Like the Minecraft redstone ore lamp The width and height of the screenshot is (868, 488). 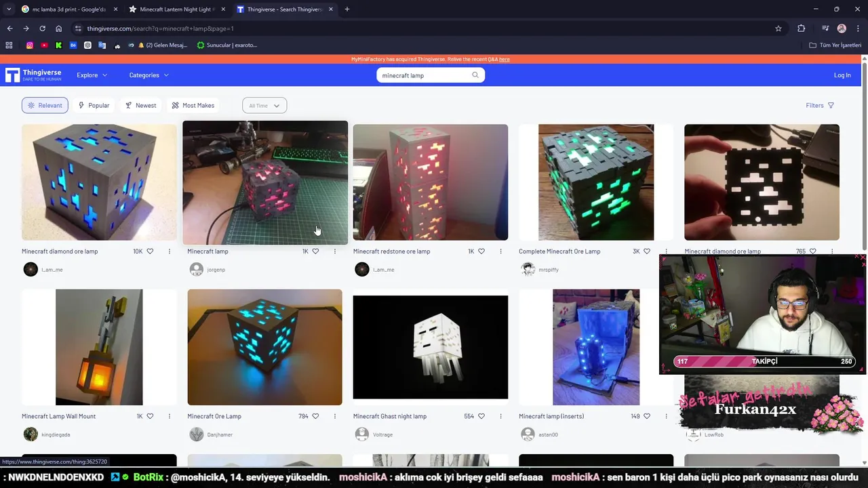point(481,251)
